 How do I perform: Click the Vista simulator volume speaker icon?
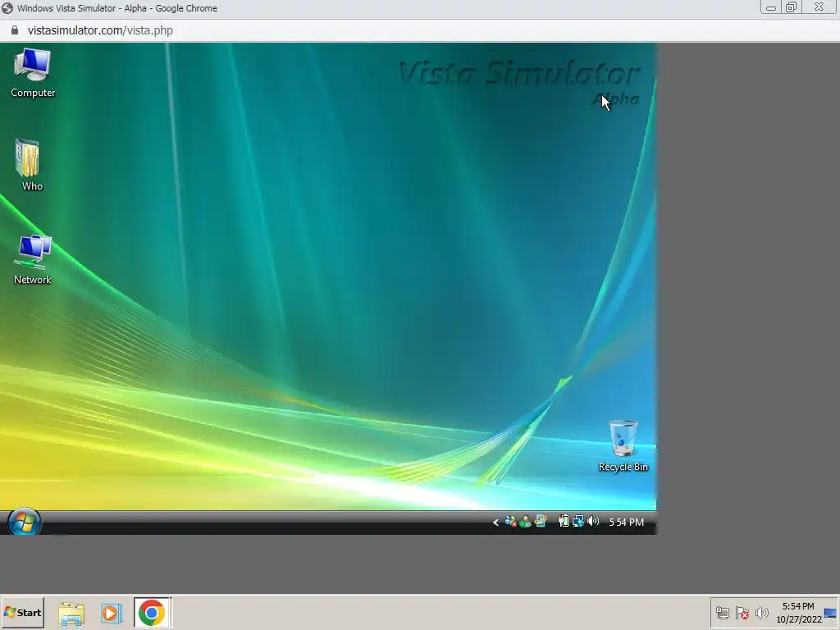593,521
